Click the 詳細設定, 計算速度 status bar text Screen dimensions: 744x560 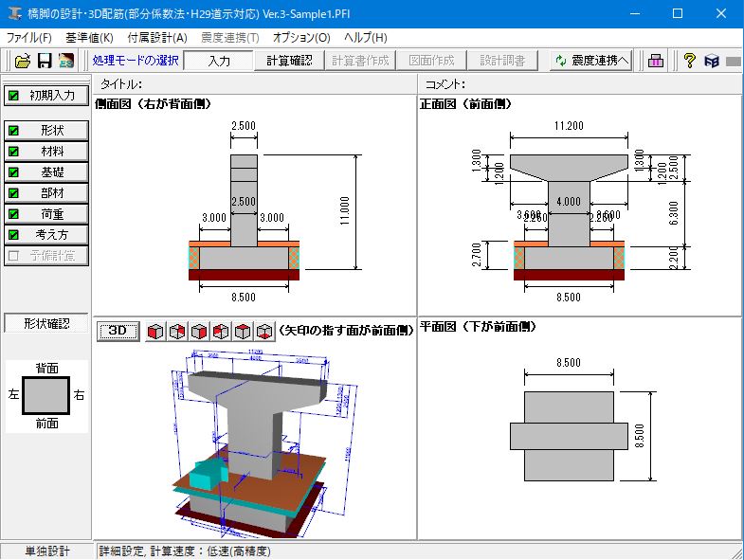(185, 551)
